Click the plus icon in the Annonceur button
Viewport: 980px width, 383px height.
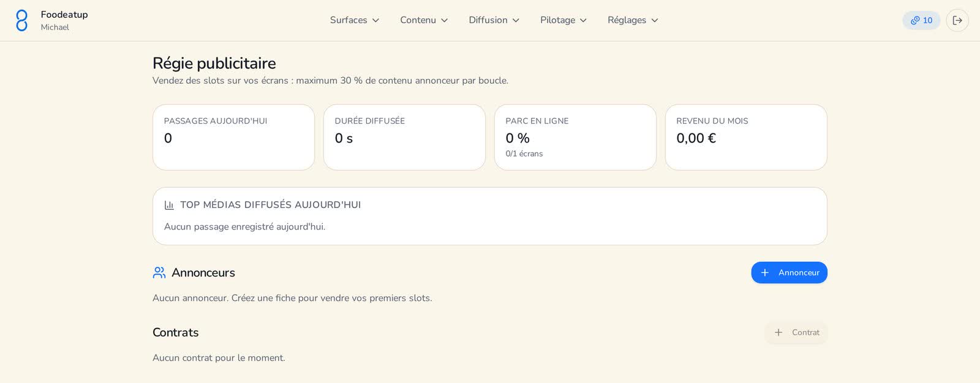click(764, 272)
